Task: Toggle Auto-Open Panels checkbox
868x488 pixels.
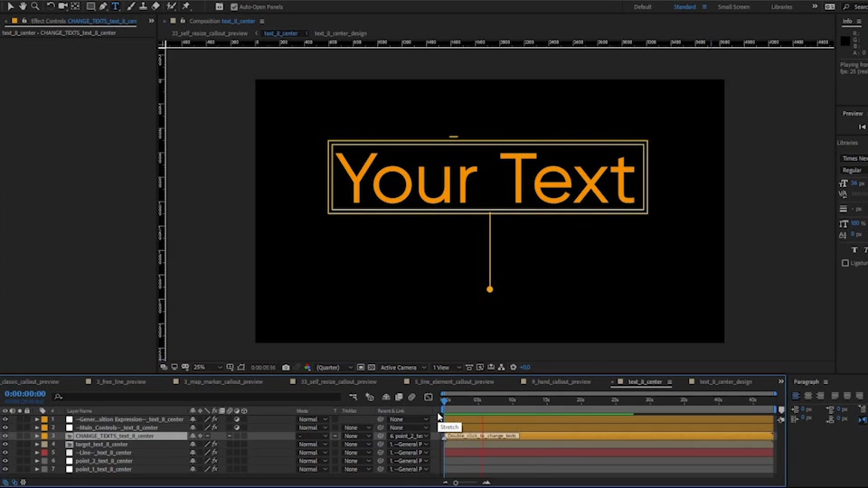Action: (x=233, y=6)
